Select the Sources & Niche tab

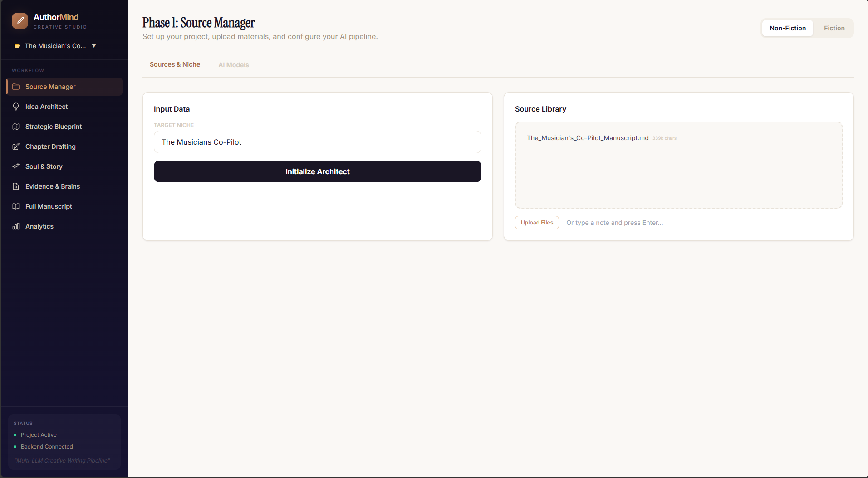tap(175, 65)
